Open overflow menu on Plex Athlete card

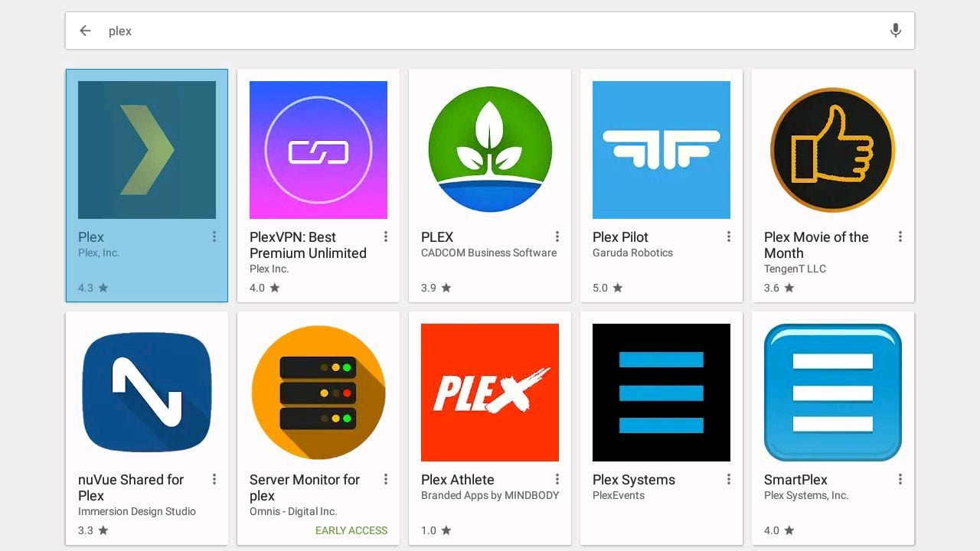tap(557, 480)
